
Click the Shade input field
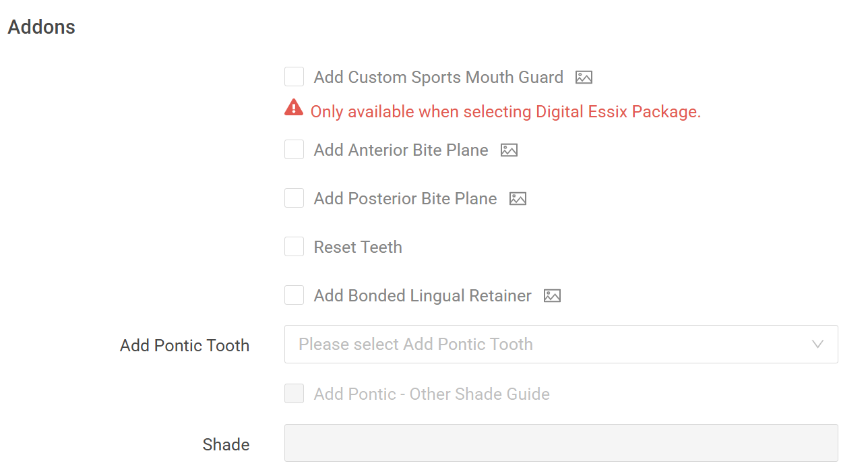tap(561, 443)
